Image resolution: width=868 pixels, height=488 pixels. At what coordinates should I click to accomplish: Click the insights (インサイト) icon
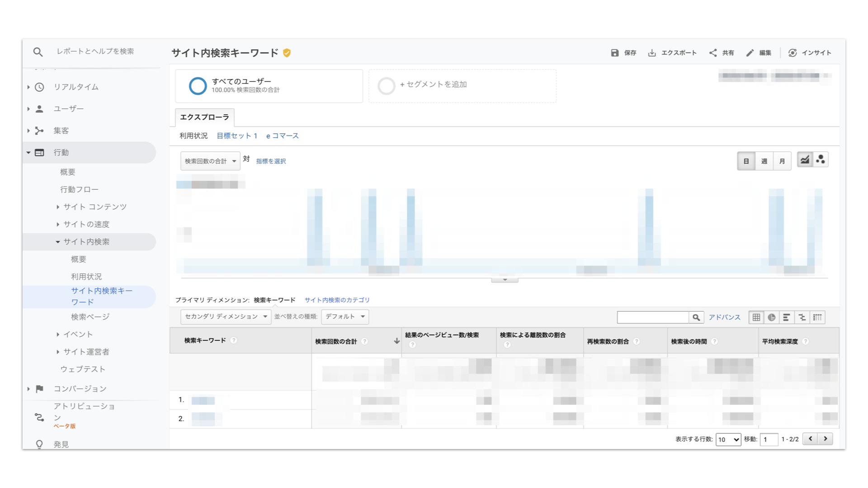pyautogui.click(x=793, y=53)
